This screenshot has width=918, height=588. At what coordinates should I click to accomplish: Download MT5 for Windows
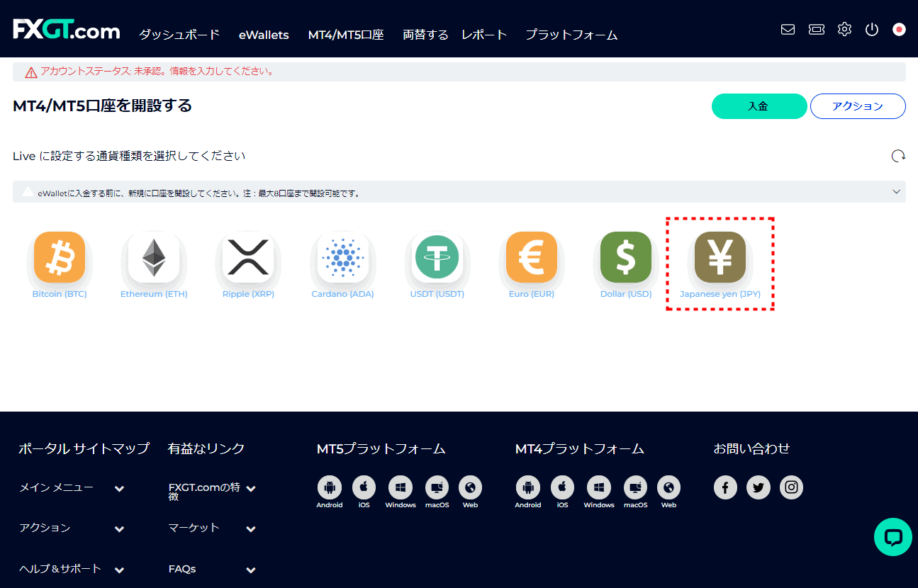(401, 487)
